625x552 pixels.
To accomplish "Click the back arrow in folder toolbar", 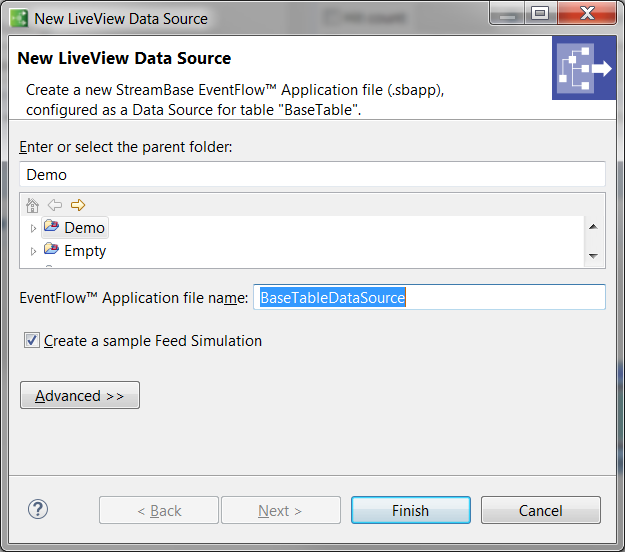I will point(55,205).
